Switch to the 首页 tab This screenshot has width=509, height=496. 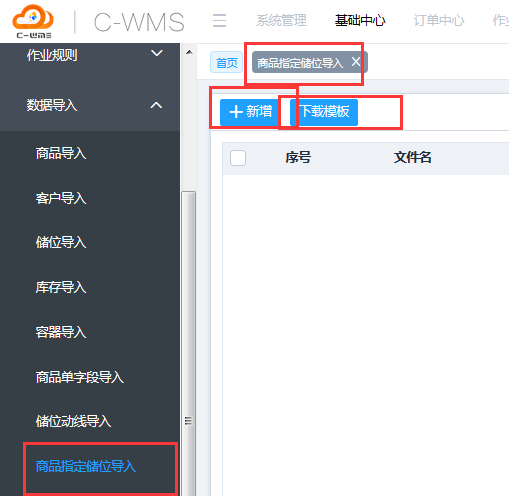pyautogui.click(x=227, y=63)
